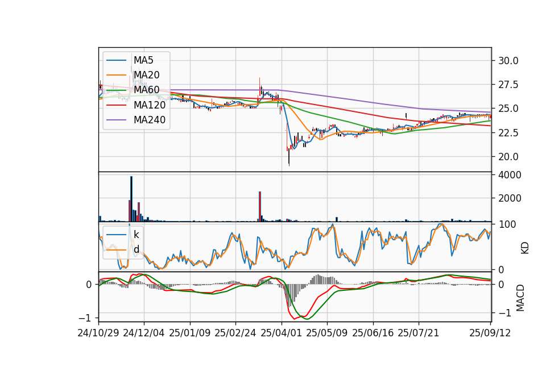Viewport: 546px width, 392px height.
Task: Click the 22.5 price axis label
Action: 508,133
